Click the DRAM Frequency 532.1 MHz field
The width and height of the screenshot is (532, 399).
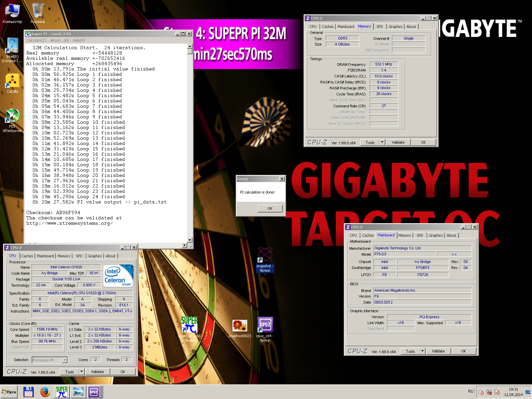(x=384, y=64)
